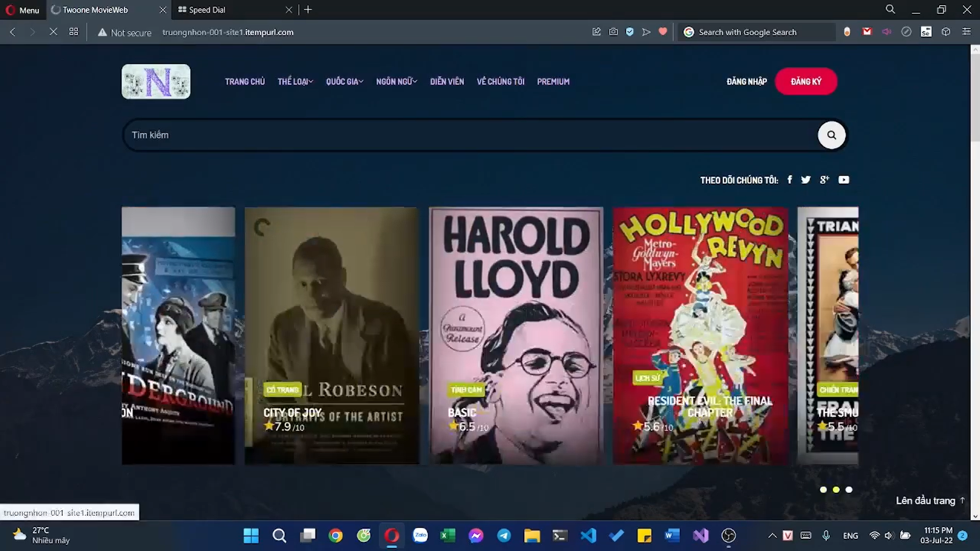The image size is (980, 551).
Task: Open Google Chrome from taskbar
Action: click(336, 536)
